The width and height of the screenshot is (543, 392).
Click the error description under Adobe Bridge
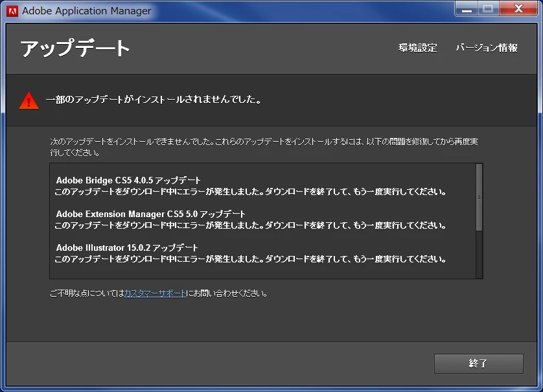click(250, 192)
